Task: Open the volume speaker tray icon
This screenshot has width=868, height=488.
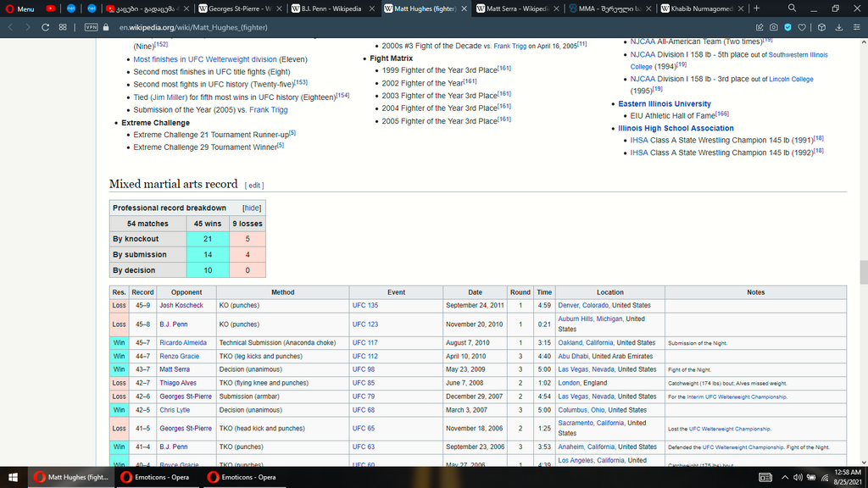Action: (798, 478)
